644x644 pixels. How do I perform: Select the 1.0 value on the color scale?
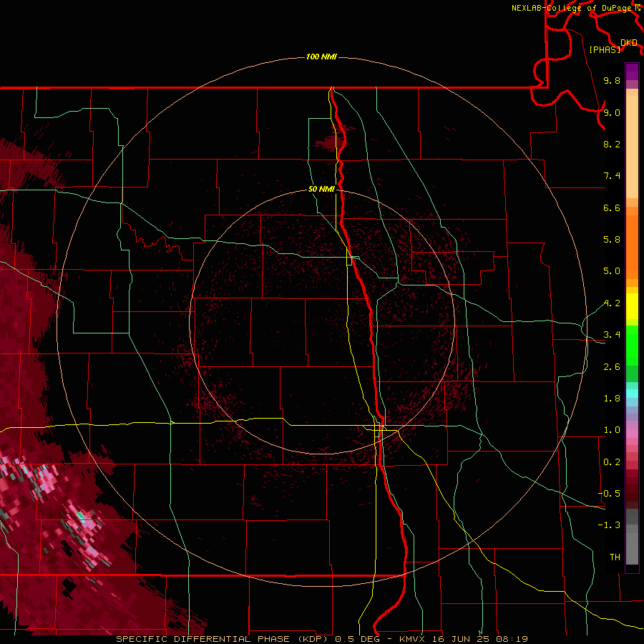pos(612,430)
